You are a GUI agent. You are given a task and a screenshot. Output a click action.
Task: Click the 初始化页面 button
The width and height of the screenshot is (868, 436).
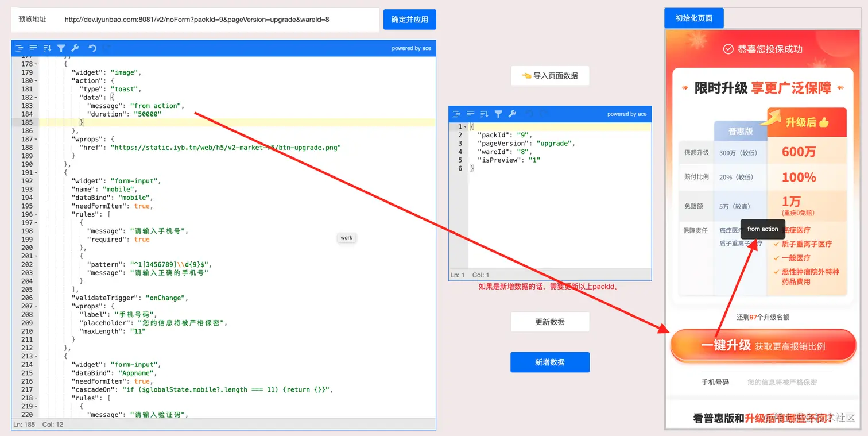[x=694, y=18]
